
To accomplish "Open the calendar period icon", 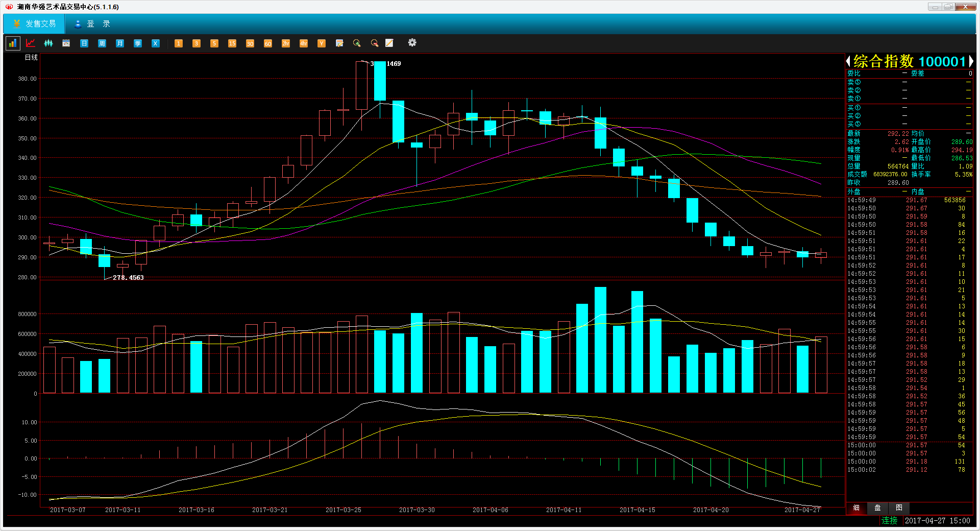I will coord(66,43).
